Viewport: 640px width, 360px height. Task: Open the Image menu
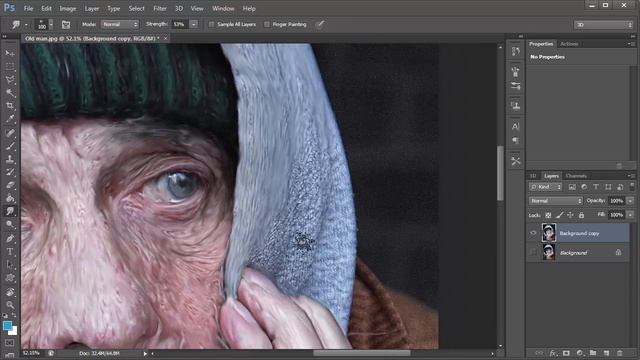pyautogui.click(x=68, y=8)
